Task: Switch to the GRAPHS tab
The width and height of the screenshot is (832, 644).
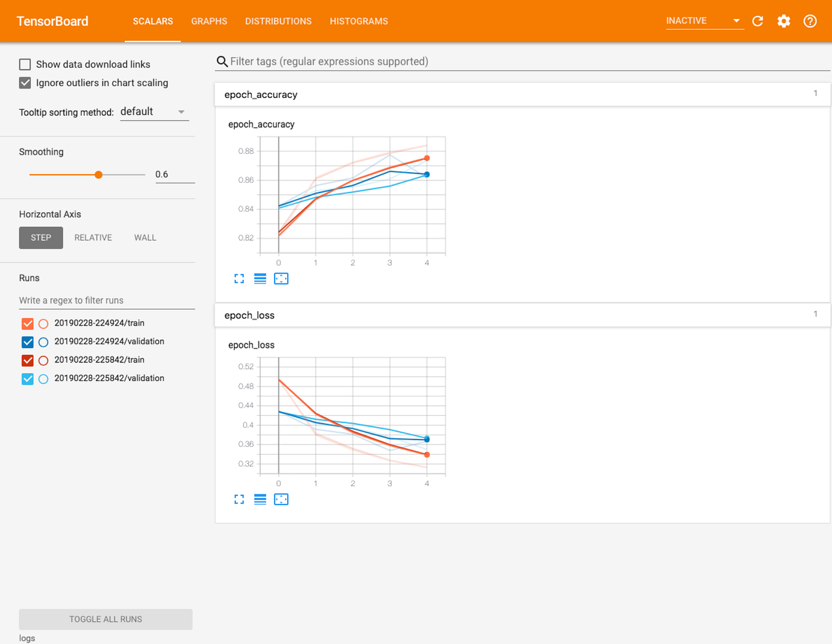Action: (209, 21)
